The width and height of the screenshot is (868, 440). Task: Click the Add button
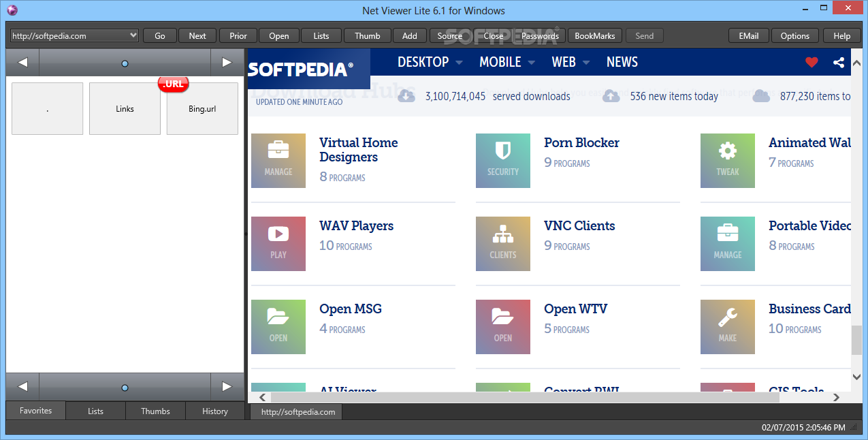coord(410,35)
